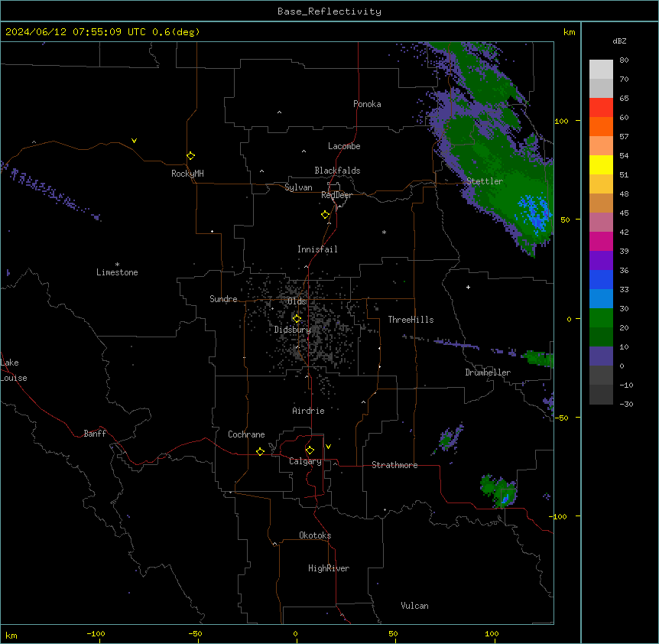Click the violet swatch between 39 and 36

(x=601, y=261)
